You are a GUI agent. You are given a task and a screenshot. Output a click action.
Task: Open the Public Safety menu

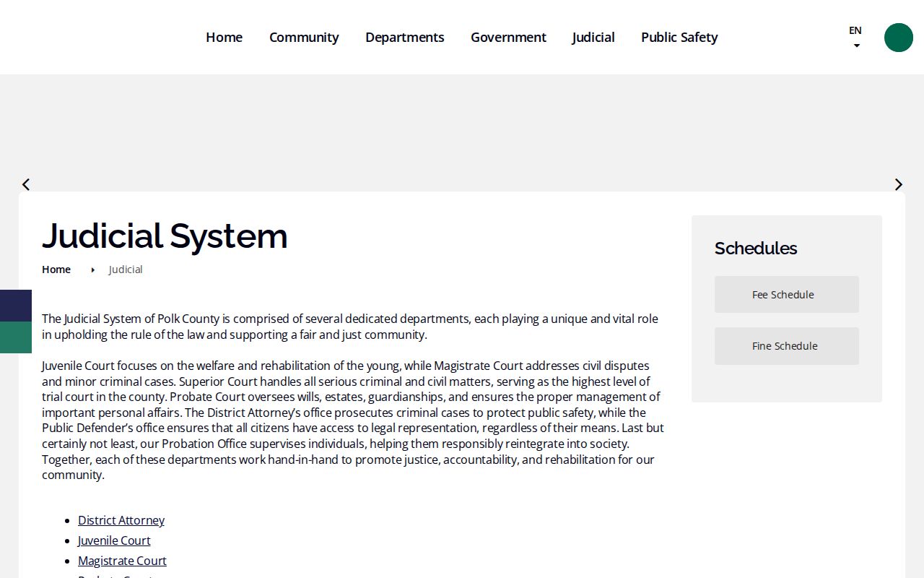pyautogui.click(x=679, y=38)
